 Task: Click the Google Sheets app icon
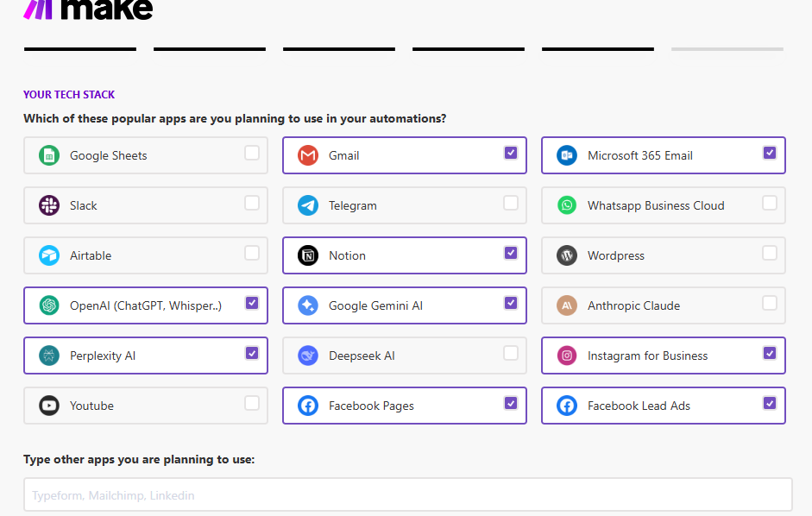[x=49, y=155]
